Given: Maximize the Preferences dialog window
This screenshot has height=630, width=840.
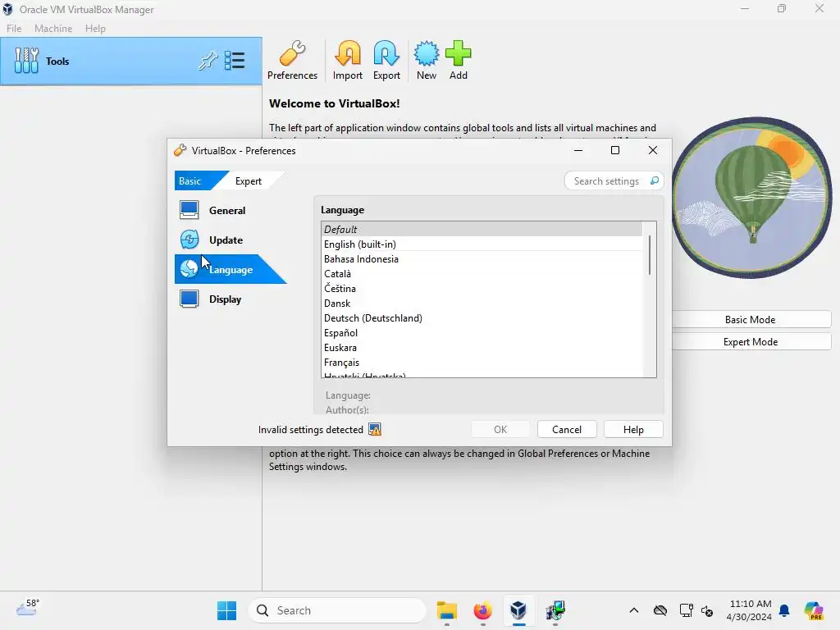Looking at the screenshot, I should click(615, 151).
